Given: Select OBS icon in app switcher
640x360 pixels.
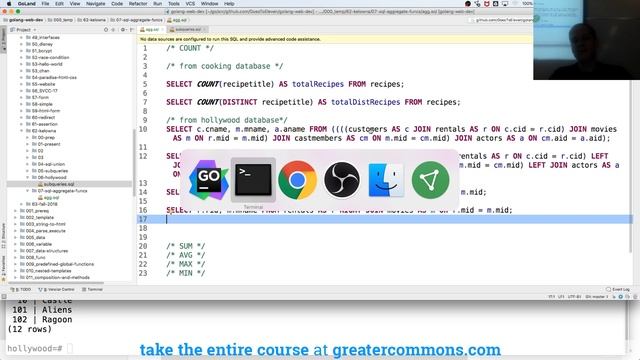Looking at the screenshot, I should [342, 180].
